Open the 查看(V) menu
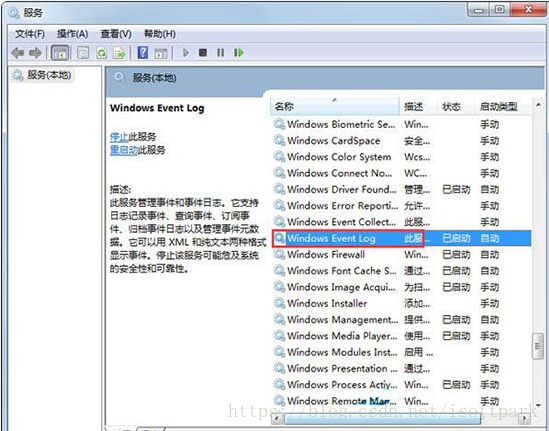This screenshot has width=549, height=431. coord(116,34)
